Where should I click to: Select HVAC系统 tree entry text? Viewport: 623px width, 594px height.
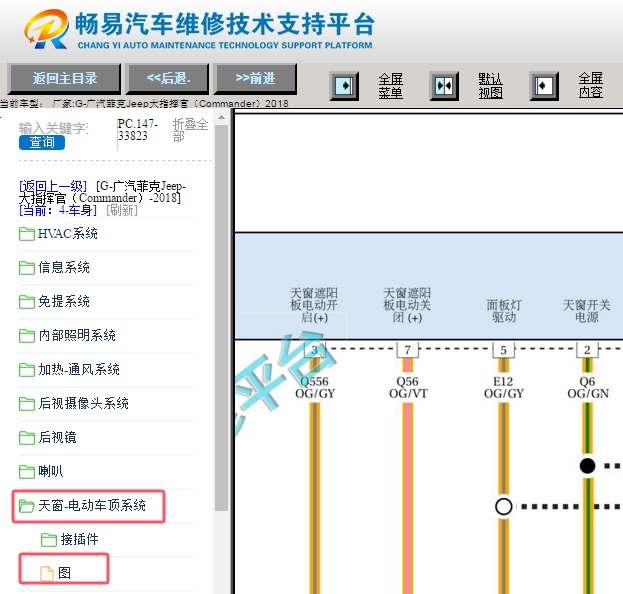click(x=68, y=234)
